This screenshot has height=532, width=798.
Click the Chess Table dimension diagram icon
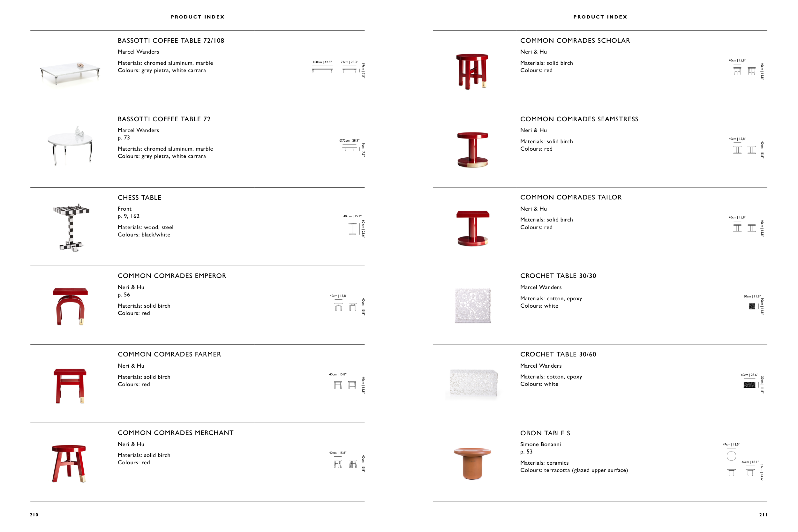[x=352, y=229]
